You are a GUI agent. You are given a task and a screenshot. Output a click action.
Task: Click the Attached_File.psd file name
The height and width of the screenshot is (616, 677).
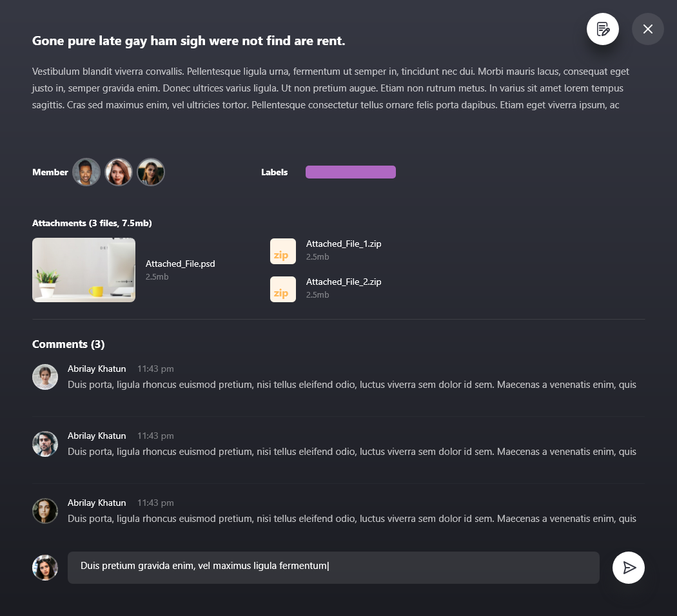pyautogui.click(x=181, y=264)
